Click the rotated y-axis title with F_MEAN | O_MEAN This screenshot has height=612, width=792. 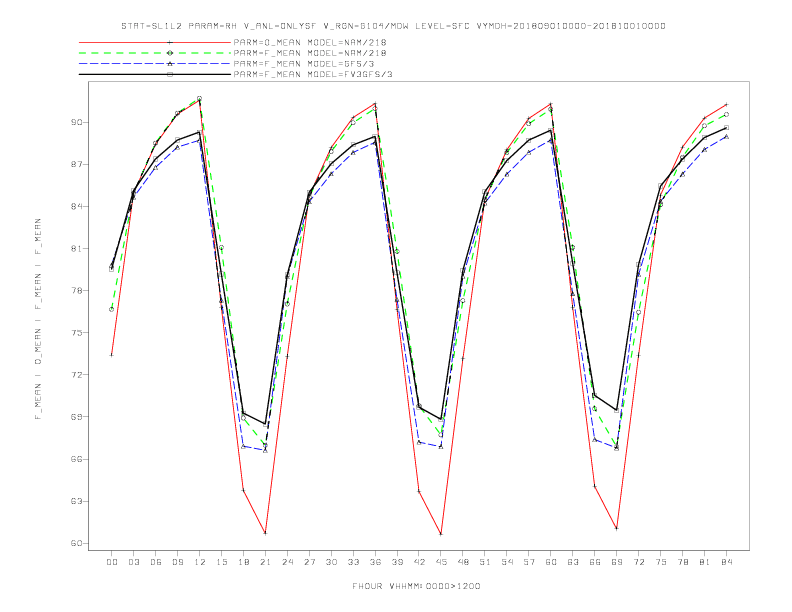click(x=38, y=319)
